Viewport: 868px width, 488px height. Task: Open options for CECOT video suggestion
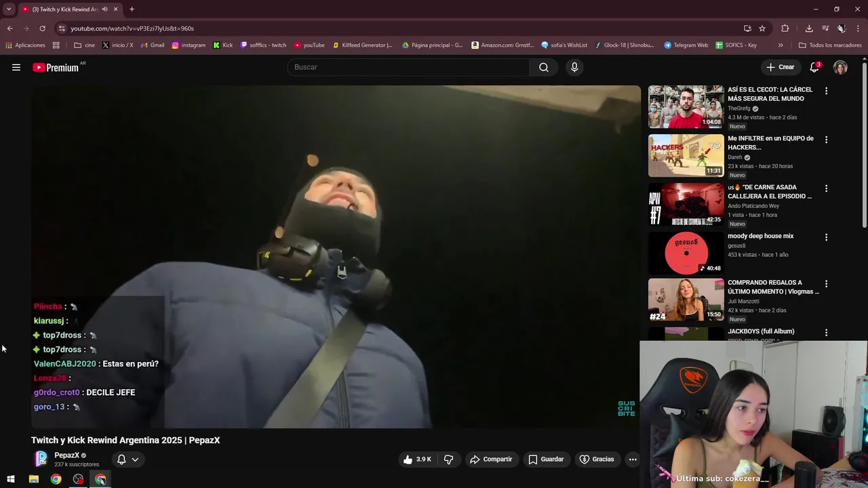pyautogui.click(x=826, y=91)
